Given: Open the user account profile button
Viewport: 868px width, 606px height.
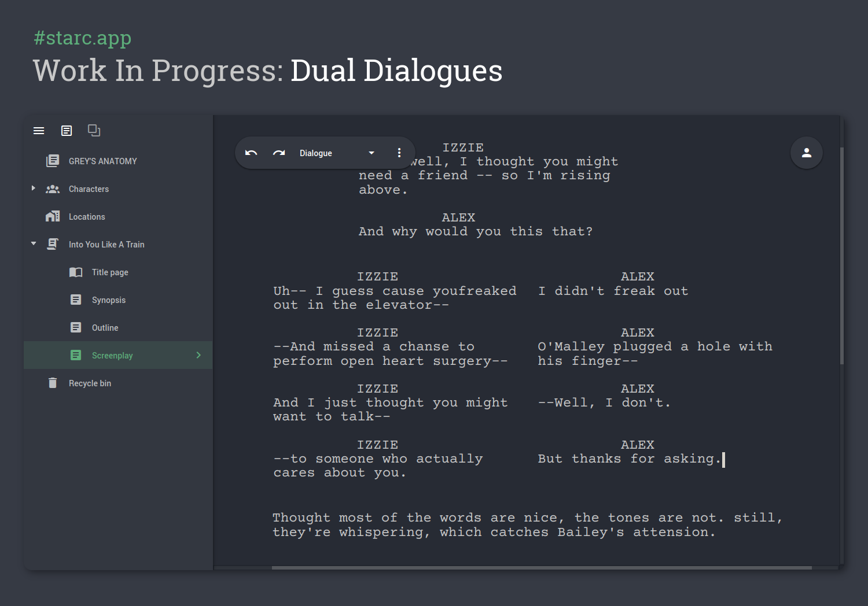Looking at the screenshot, I should coord(807,153).
